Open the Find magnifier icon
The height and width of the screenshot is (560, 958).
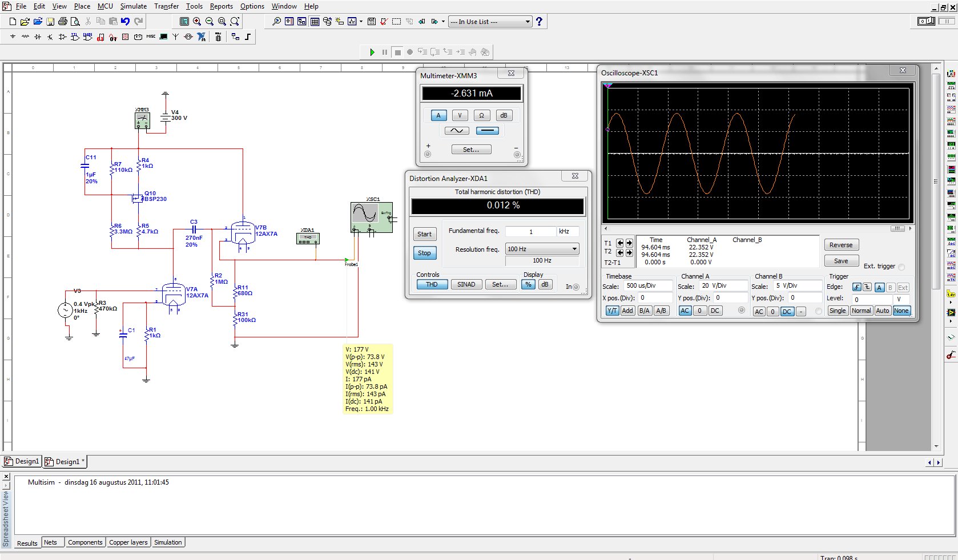(277, 22)
